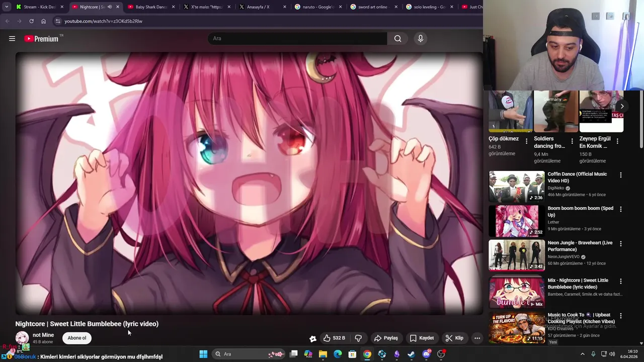Click the browser forward arrow
644x362 pixels.
click(x=19, y=21)
